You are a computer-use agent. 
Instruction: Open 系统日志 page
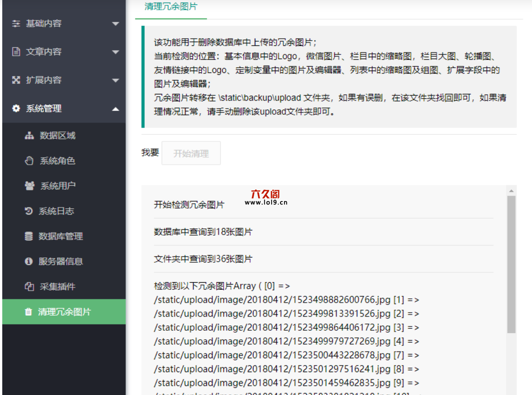tap(64, 211)
